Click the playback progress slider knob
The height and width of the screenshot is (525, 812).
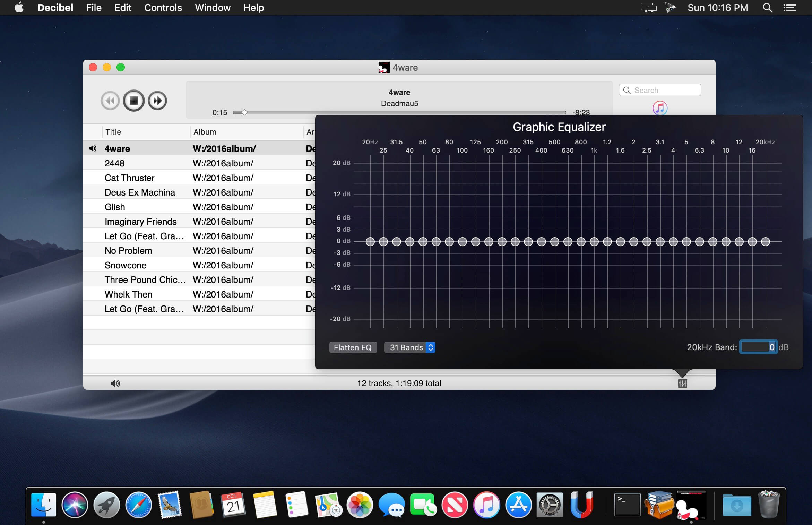[x=244, y=112]
